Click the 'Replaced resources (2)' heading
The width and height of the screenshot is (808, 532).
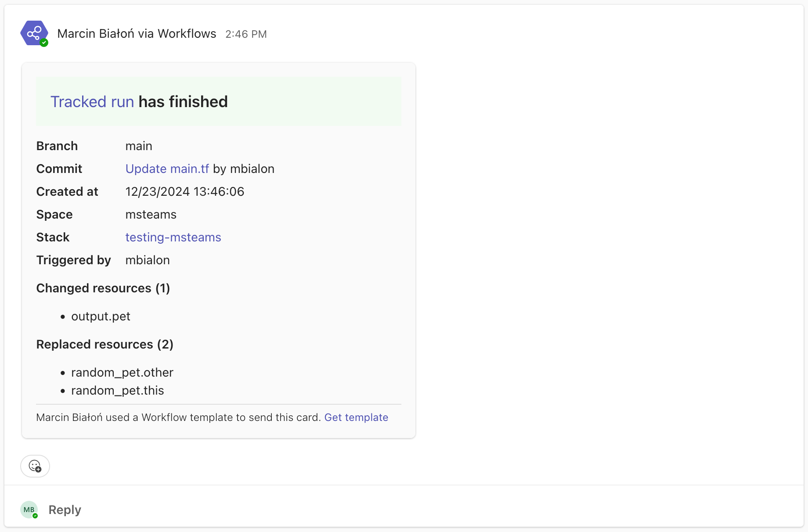click(x=105, y=345)
